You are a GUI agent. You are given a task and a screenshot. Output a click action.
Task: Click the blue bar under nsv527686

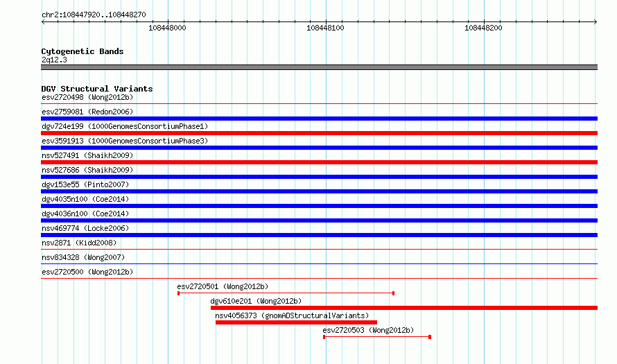point(319,177)
